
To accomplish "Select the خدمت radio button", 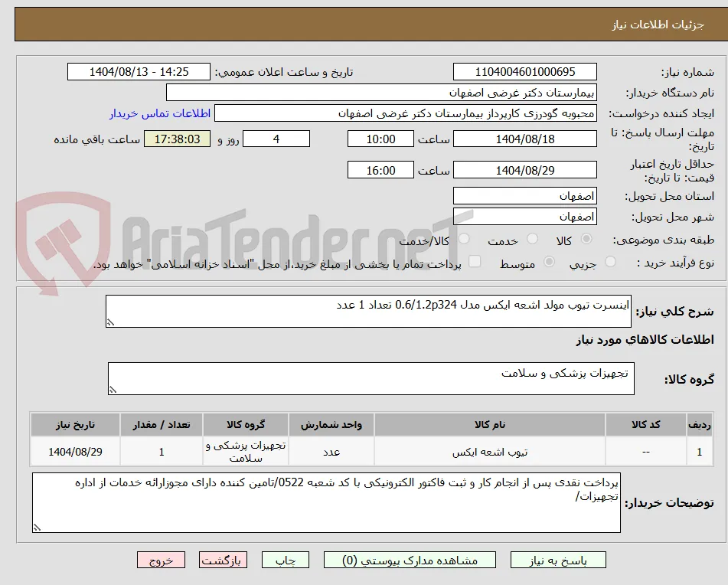I will [533, 239].
